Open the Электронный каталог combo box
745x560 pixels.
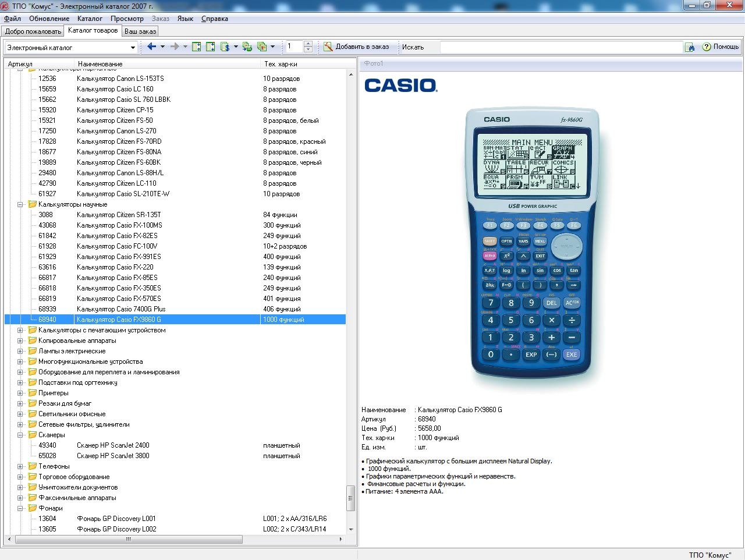click(71, 47)
